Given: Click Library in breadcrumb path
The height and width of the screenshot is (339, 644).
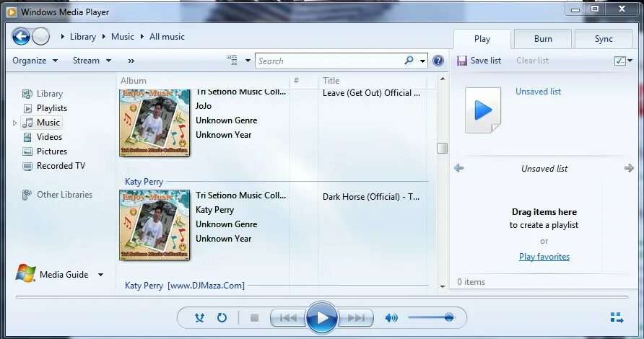Looking at the screenshot, I should point(82,37).
